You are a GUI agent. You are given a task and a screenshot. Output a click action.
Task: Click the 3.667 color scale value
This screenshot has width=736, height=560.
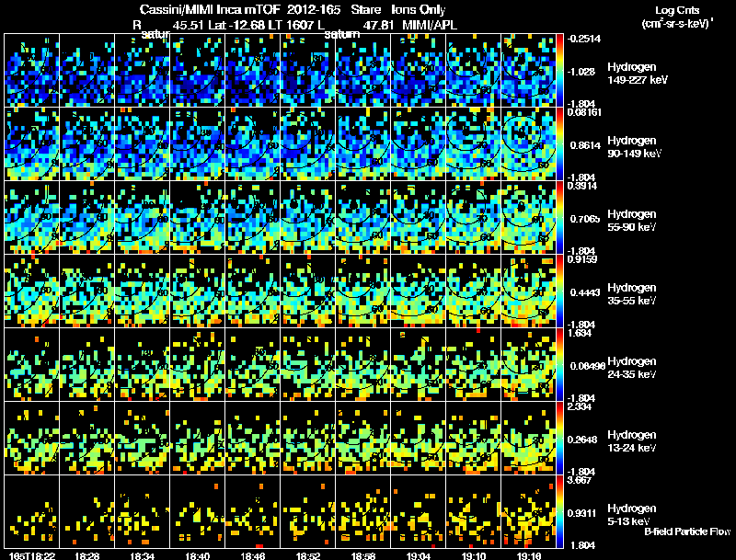coord(580,480)
